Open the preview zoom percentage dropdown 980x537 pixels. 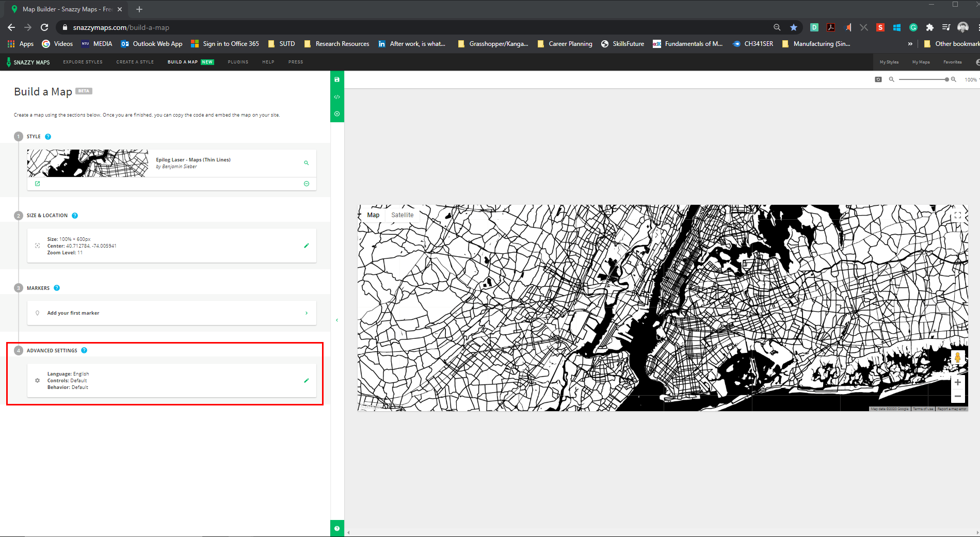[x=972, y=79]
